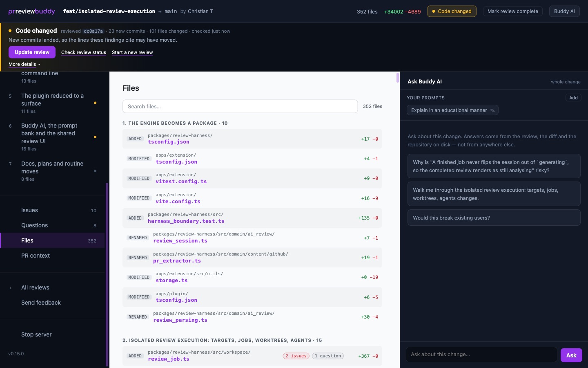Click the pencil edit icon on the prompt chip
The height and width of the screenshot is (368, 588).
[x=492, y=110]
